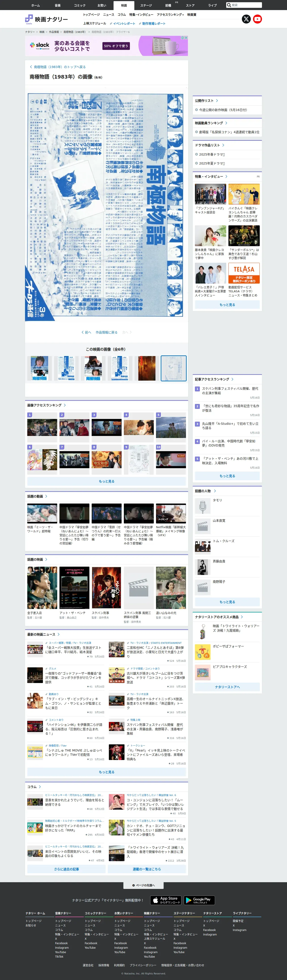287x980 pixels.
Task: Select the ストア tab in top bar
Action: pyautogui.click(x=190, y=5)
